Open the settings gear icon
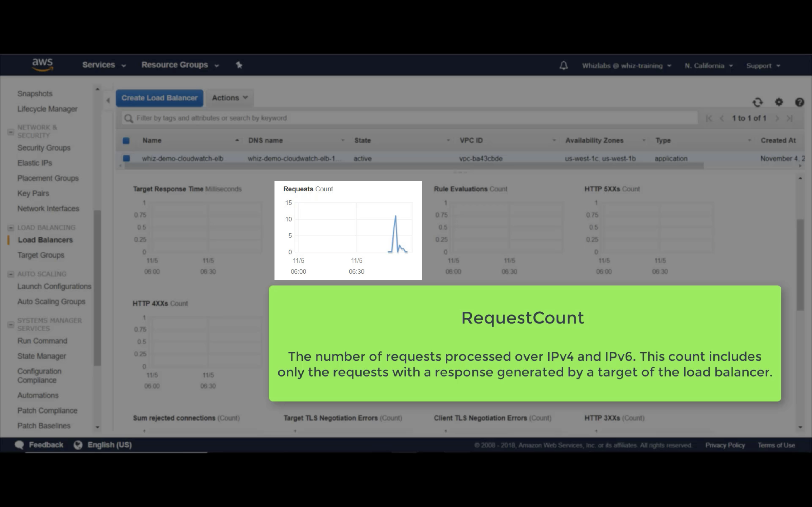The image size is (812, 507). (779, 102)
